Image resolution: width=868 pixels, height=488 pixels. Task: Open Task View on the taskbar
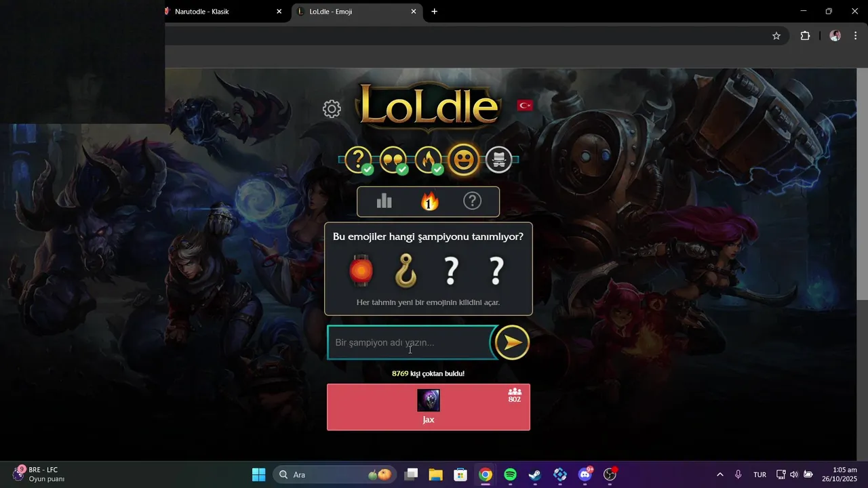coord(411,474)
